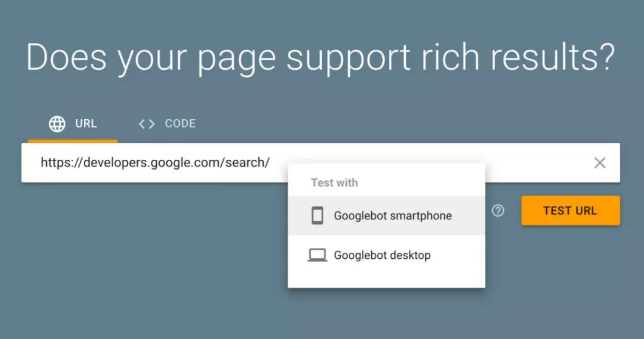Switch to the CODE tab
This screenshot has width=644, height=339.
click(166, 124)
